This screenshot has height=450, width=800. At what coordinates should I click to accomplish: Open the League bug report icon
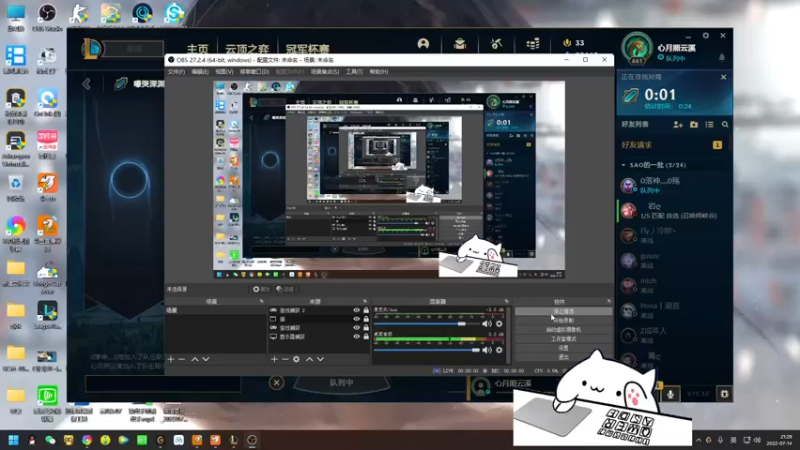coord(724,394)
